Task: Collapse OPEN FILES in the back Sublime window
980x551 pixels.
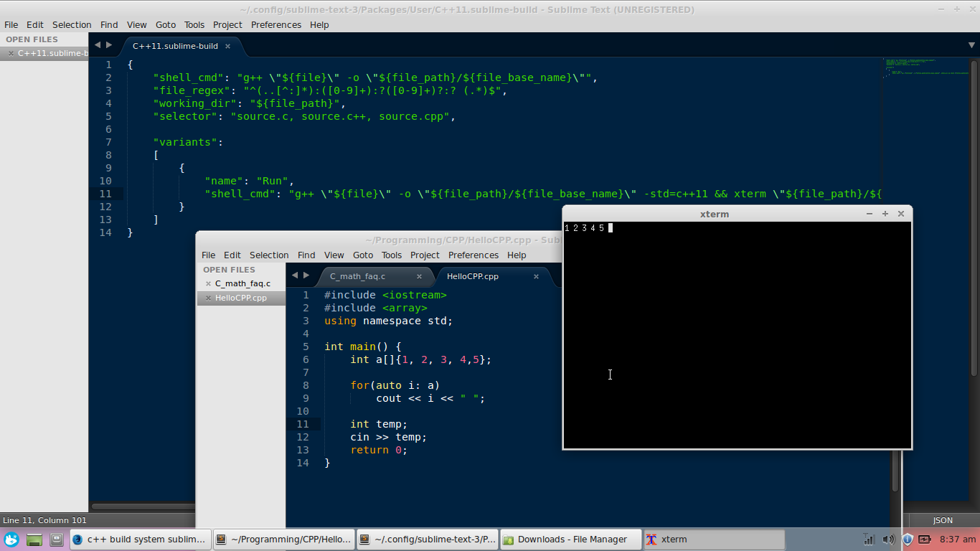Action: [x=30, y=39]
